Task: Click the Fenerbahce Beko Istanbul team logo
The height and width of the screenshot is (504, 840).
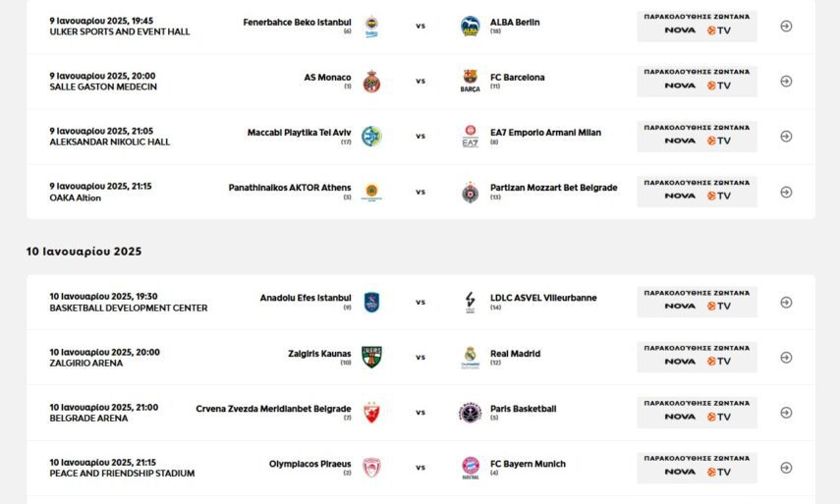Action: [x=371, y=26]
